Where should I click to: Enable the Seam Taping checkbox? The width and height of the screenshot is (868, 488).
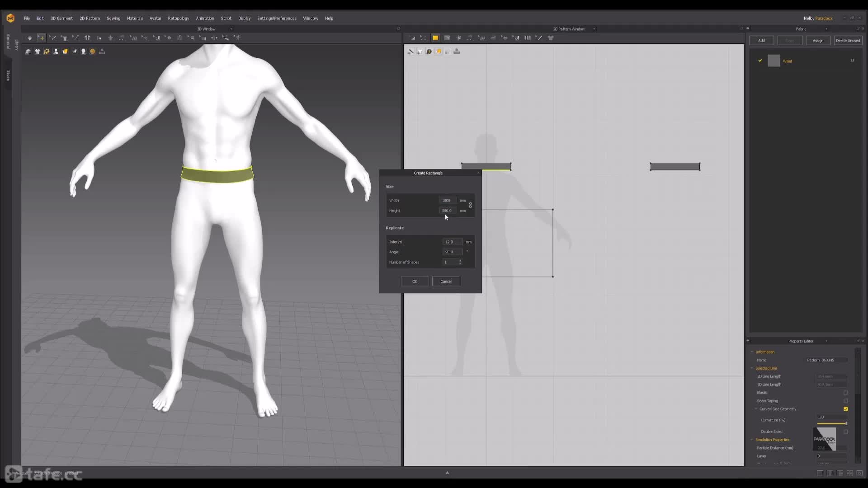click(x=846, y=401)
